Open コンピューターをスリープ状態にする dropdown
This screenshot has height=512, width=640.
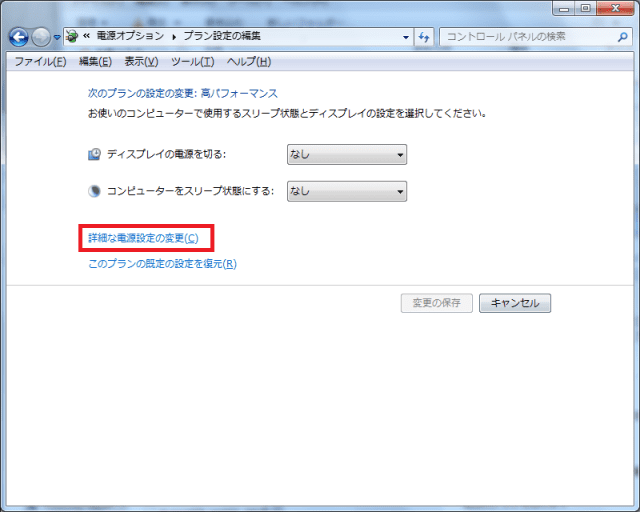tap(347, 191)
